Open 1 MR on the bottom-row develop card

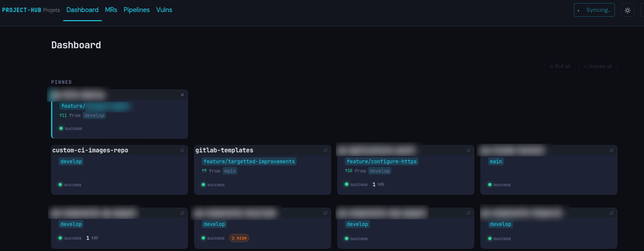(x=92, y=238)
